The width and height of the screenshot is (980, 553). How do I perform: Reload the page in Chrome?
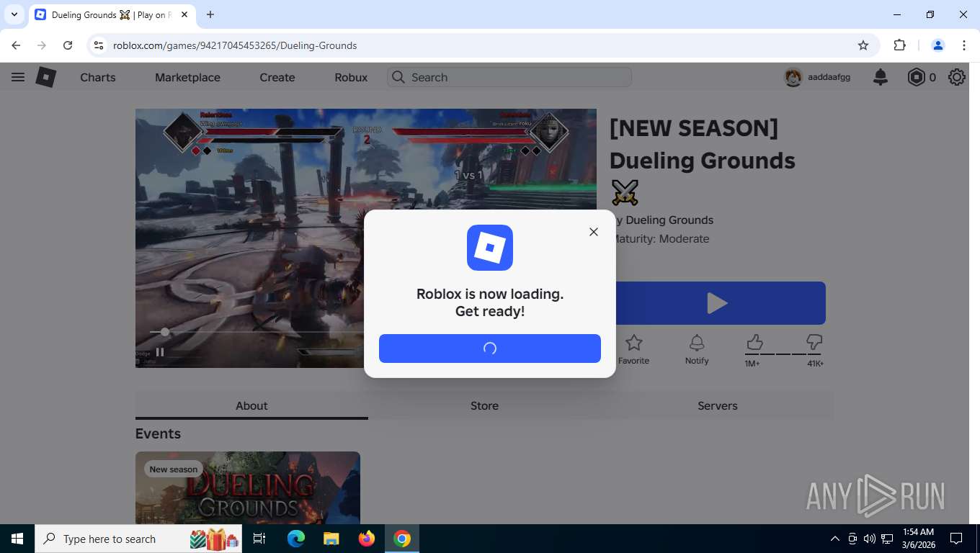(x=68, y=45)
